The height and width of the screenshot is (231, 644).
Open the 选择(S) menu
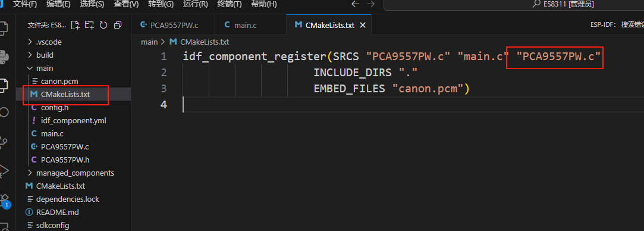[92, 4]
